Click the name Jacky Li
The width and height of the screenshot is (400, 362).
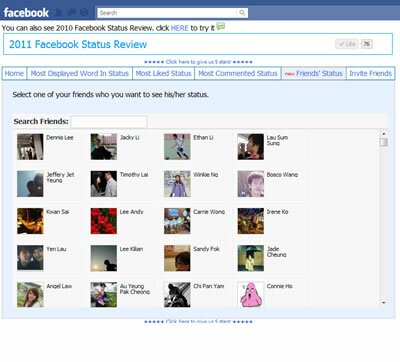[x=129, y=137]
